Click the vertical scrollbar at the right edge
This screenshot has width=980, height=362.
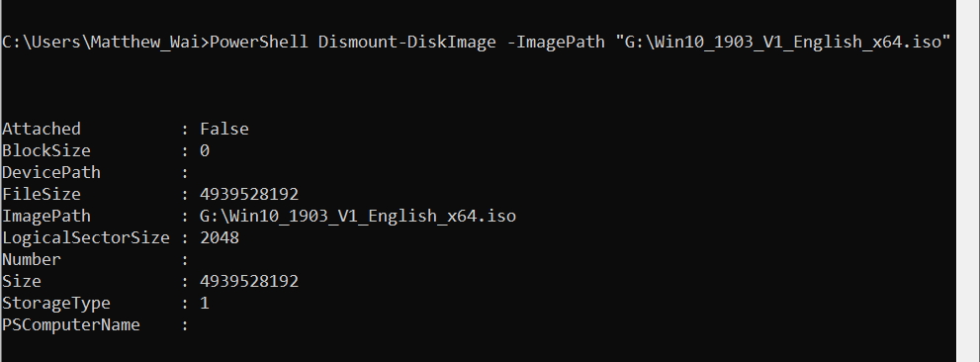[x=967, y=181]
